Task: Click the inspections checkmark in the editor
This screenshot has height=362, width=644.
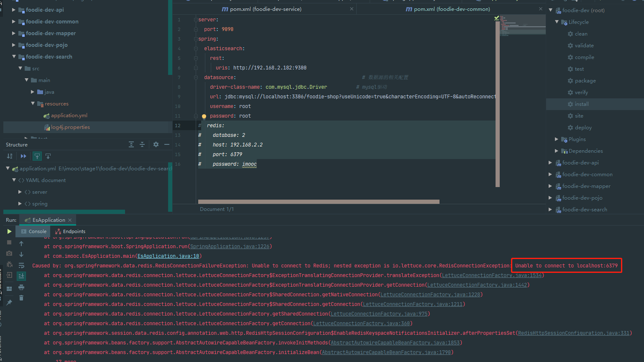Action: [x=497, y=18]
